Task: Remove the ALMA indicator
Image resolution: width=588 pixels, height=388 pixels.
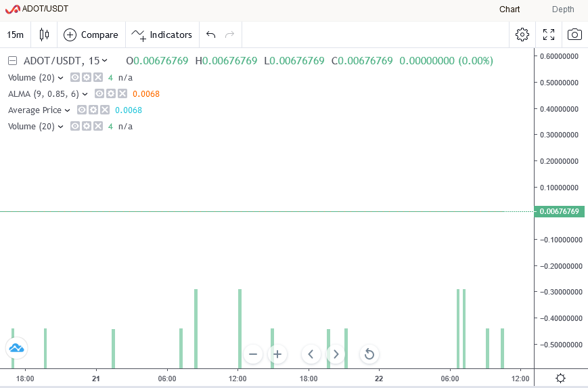Action: (122, 93)
